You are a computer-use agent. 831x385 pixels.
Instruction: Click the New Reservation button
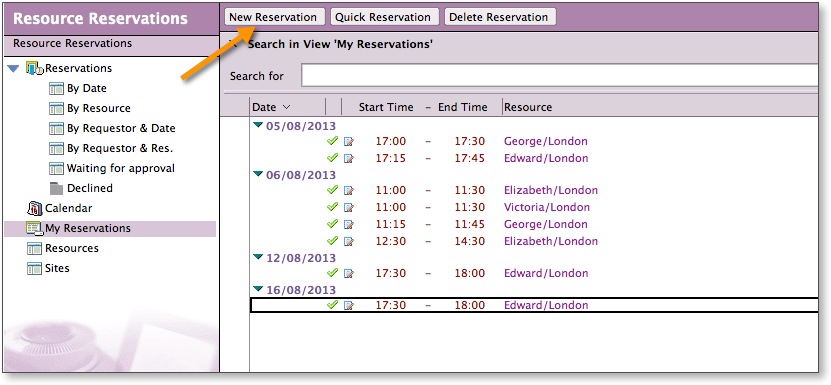(x=273, y=17)
